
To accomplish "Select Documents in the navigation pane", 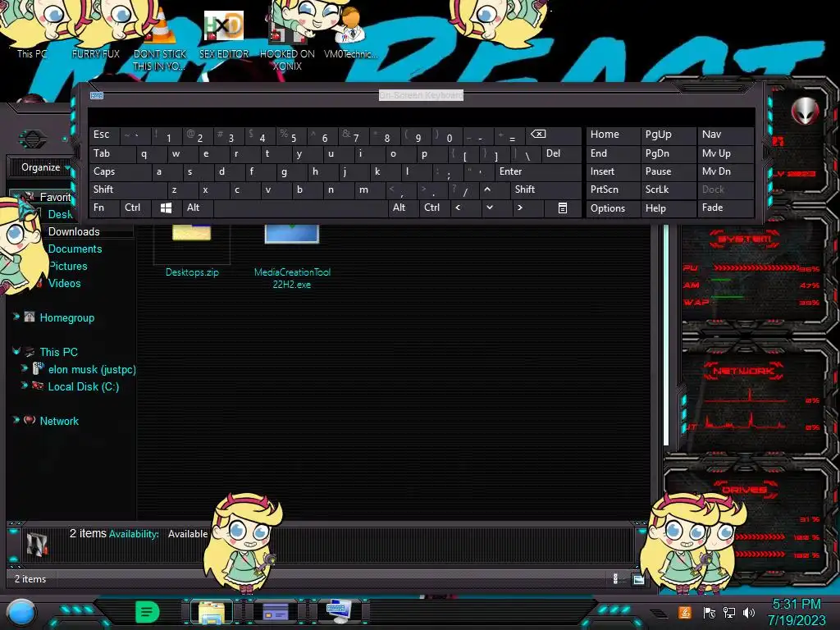I will click(75, 249).
